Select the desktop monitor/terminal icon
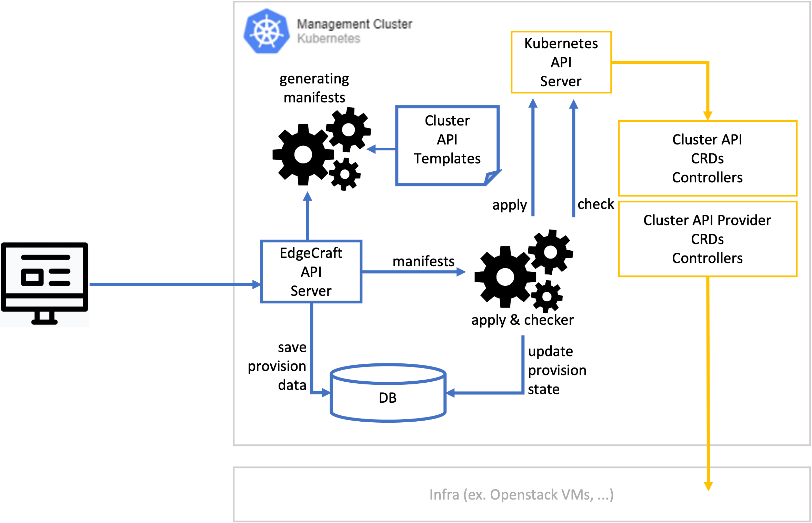The width and height of the screenshot is (812, 523). [44, 278]
